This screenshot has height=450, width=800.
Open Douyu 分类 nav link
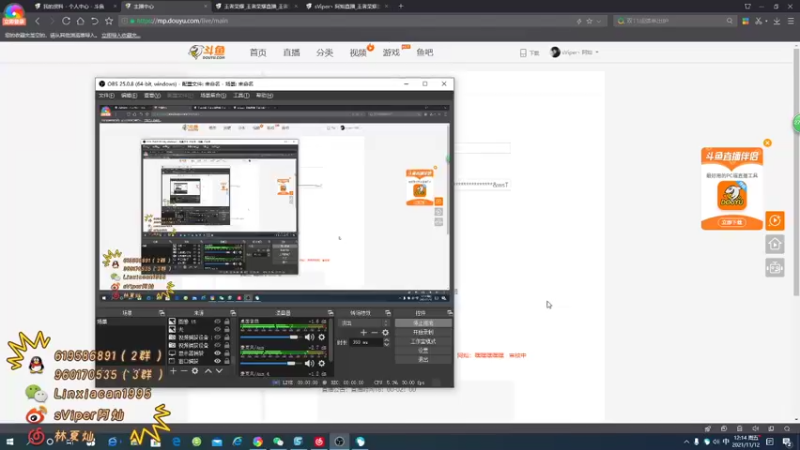pos(324,53)
